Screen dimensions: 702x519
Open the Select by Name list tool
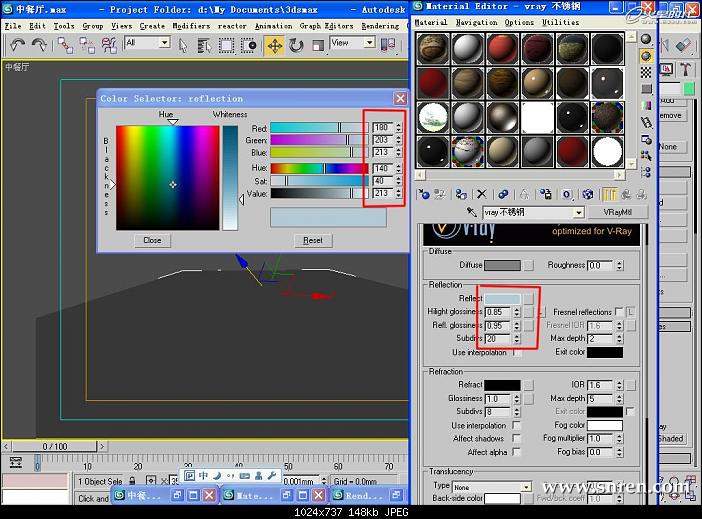(x=204, y=45)
